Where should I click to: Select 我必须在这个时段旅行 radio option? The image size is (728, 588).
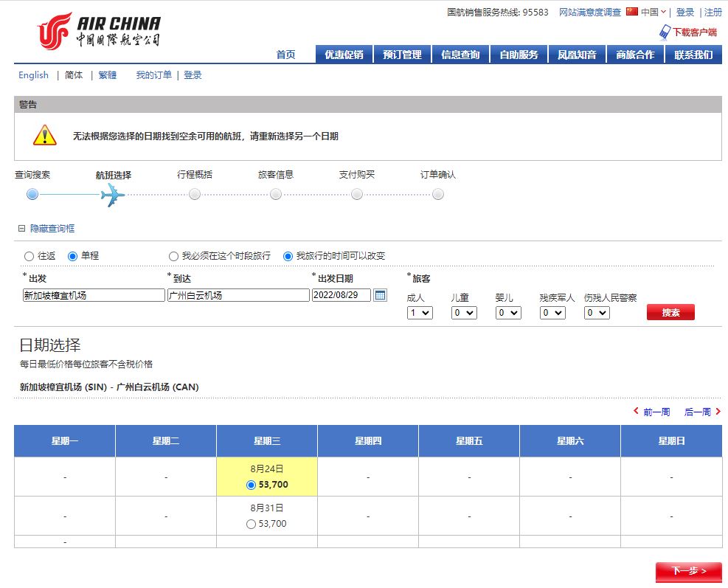point(173,256)
